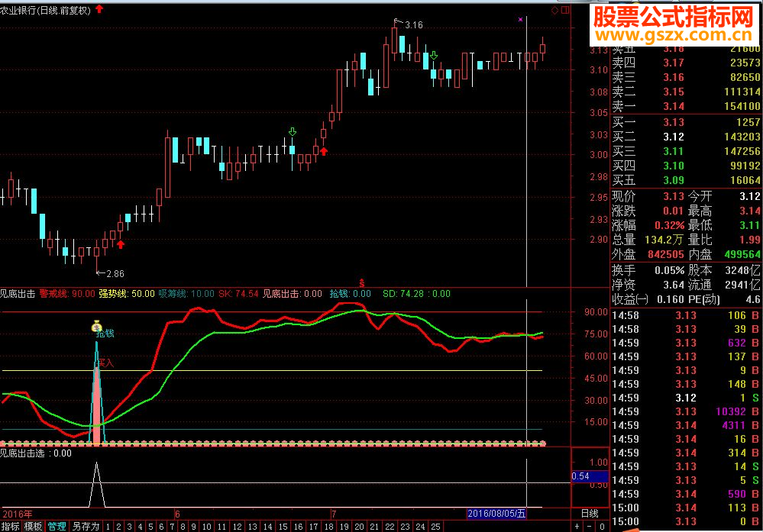Open the 指标 indicator tab
763x532 pixels.
(x=11, y=526)
